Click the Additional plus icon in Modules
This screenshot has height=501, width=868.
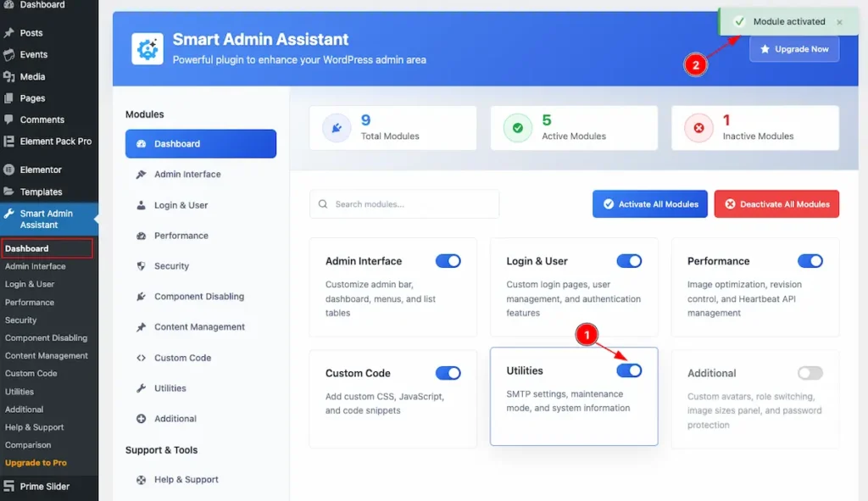142,419
